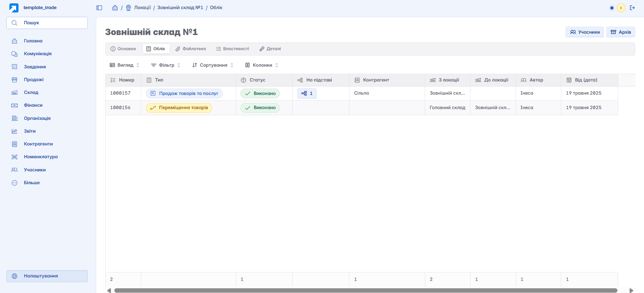The width and height of the screenshot is (644, 293).
Task: Expand the Вигляд dropdown
Action: click(x=124, y=65)
